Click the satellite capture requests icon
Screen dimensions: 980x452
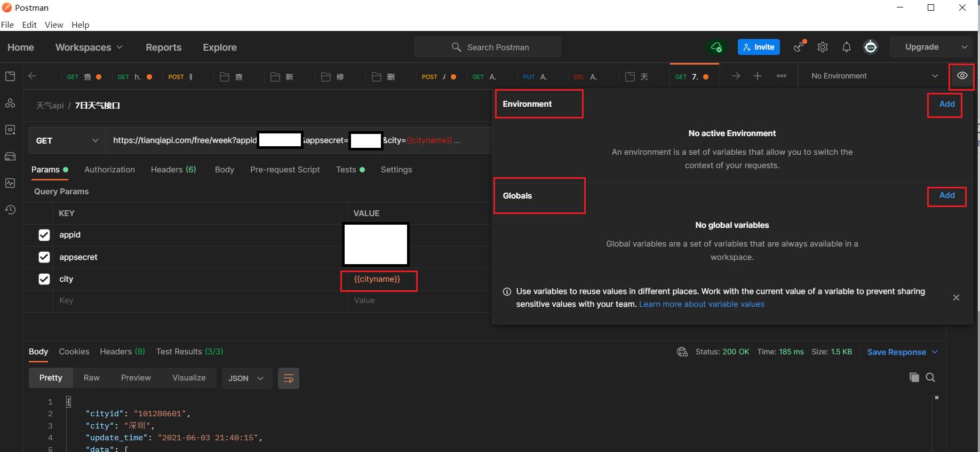pyautogui.click(x=799, y=46)
